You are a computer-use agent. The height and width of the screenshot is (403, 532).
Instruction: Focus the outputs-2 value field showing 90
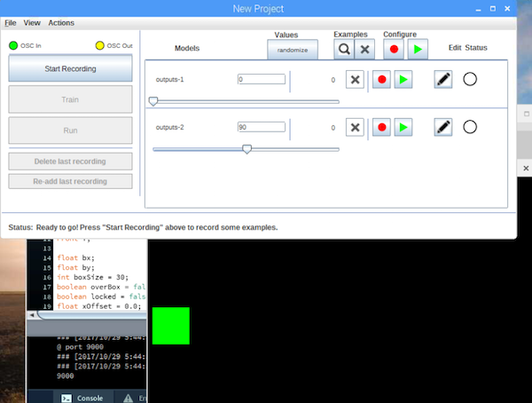pos(262,127)
